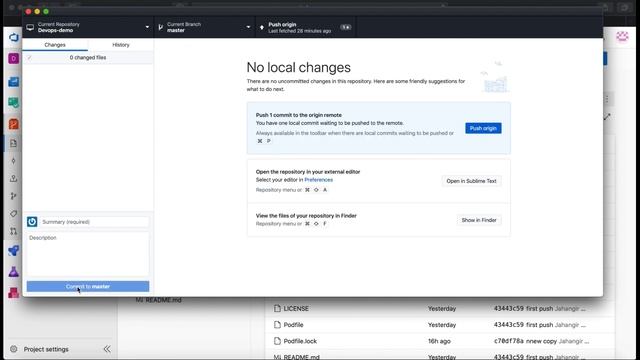Click the branch icon beside Current Branch
This screenshot has width=640, height=360.
[160, 27]
